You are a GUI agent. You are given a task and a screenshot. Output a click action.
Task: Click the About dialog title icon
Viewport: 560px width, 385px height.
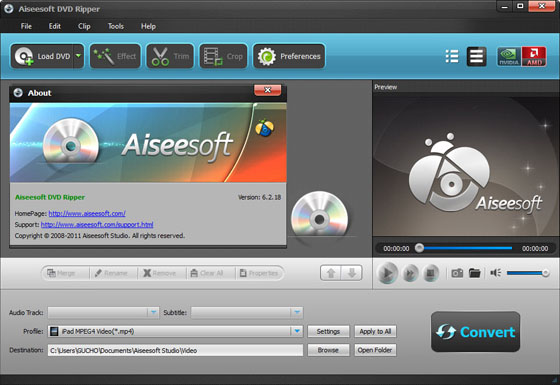[18, 93]
